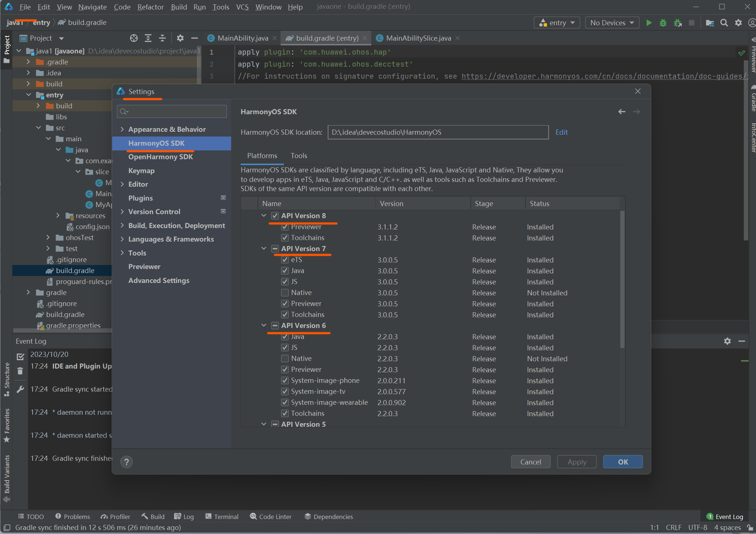Open the Refactor menu

click(150, 7)
